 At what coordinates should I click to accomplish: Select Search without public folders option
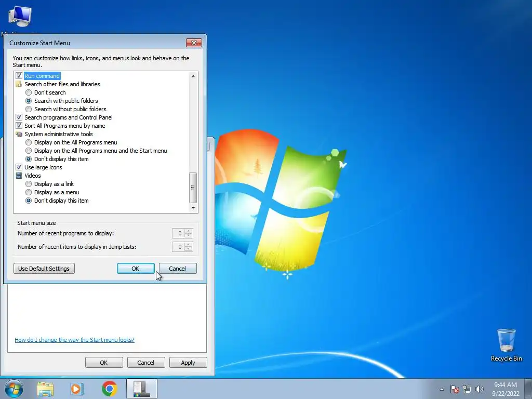click(29, 109)
